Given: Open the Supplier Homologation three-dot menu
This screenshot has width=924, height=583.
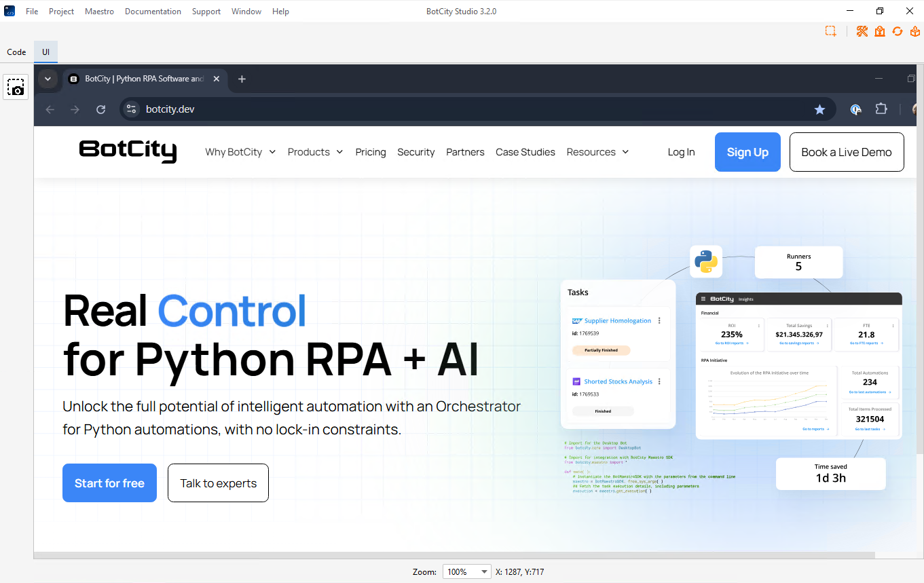Looking at the screenshot, I should click(659, 321).
